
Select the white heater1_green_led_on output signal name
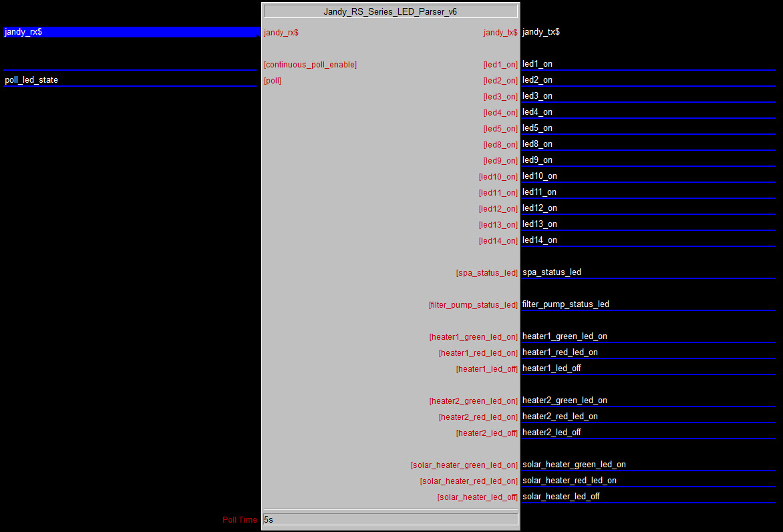pos(565,336)
